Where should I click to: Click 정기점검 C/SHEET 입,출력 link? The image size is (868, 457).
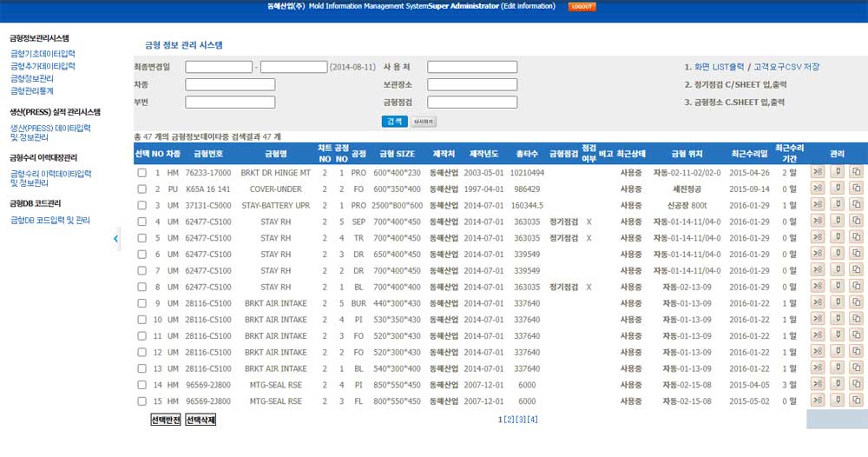point(740,84)
